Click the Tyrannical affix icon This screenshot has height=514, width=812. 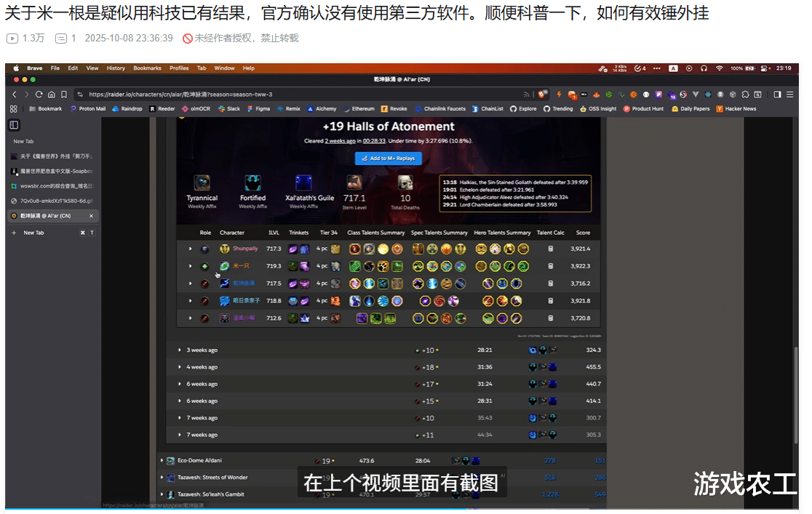click(x=202, y=182)
